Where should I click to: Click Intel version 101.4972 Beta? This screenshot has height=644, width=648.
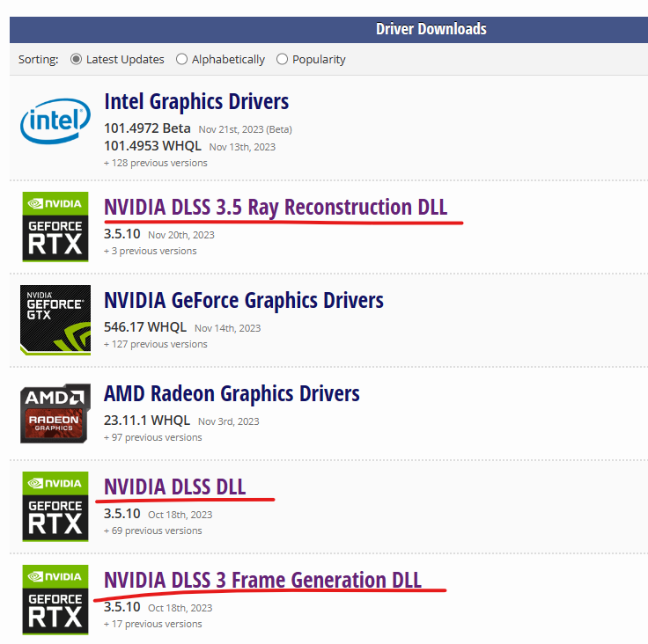pyautogui.click(x=147, y=128)
